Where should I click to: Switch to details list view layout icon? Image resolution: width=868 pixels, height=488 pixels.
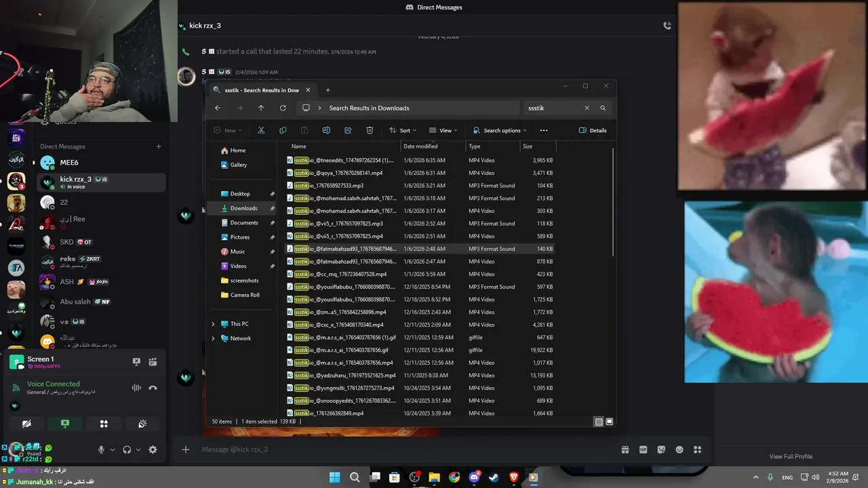pyautogui.click(x=599, y=422)
